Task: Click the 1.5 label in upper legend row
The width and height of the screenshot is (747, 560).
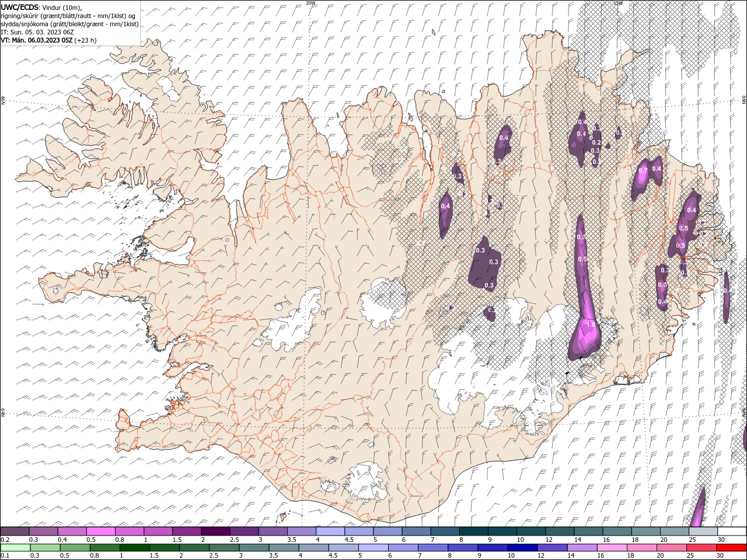Action: point(177,540)
